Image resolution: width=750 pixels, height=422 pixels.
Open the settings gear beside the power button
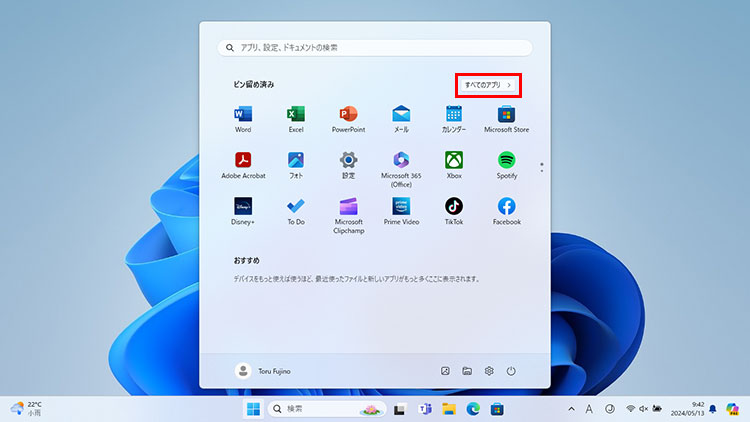(x=489, y=371)
